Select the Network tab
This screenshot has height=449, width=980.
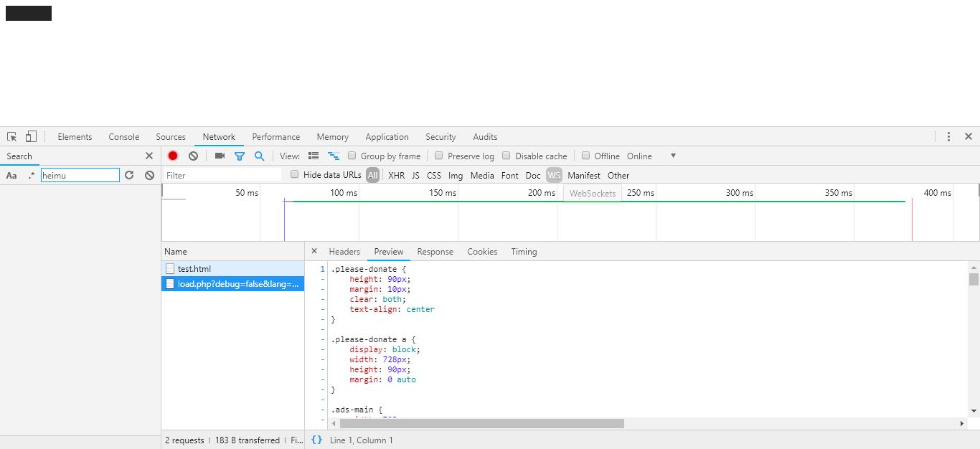click(x=219, y=136)
